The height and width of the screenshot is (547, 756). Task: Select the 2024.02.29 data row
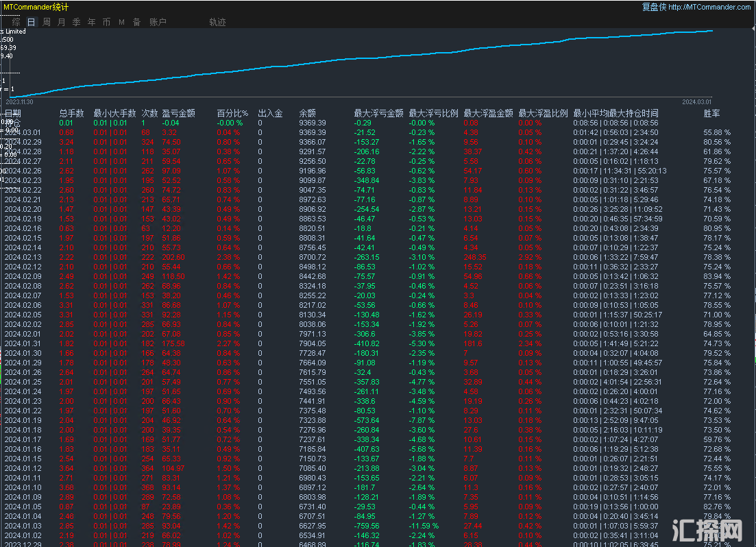23,142
